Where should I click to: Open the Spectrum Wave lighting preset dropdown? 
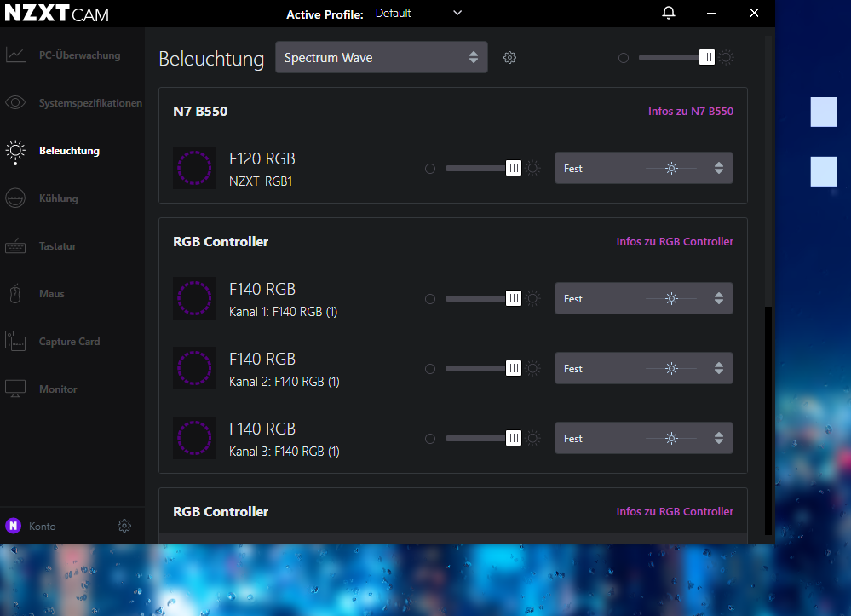pos(381,57)
